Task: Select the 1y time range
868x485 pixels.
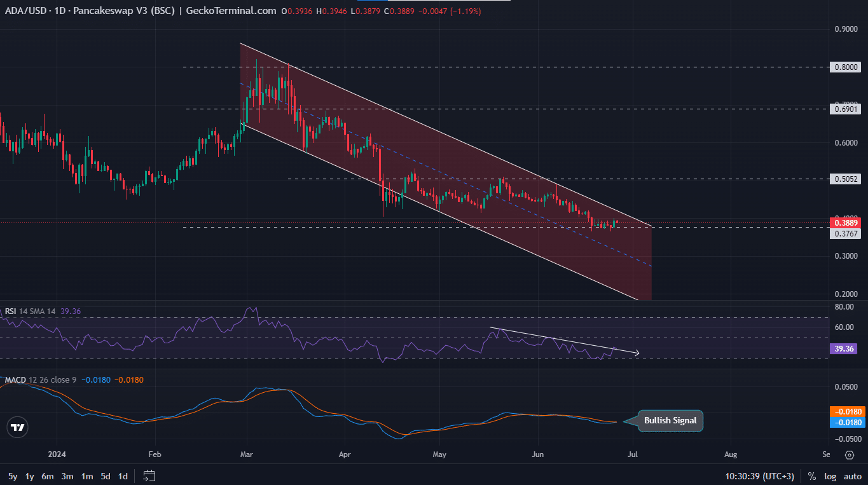Action: [x=30, y=476]
